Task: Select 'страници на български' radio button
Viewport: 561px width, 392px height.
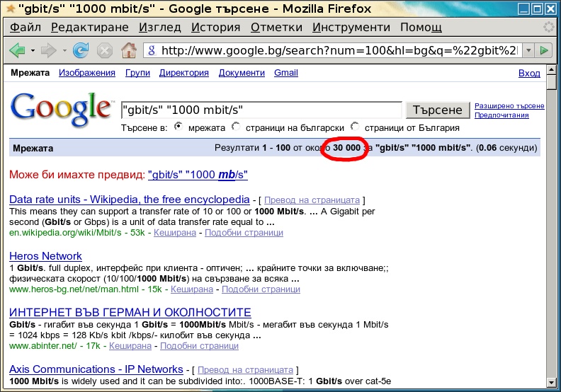Action: 236,127
